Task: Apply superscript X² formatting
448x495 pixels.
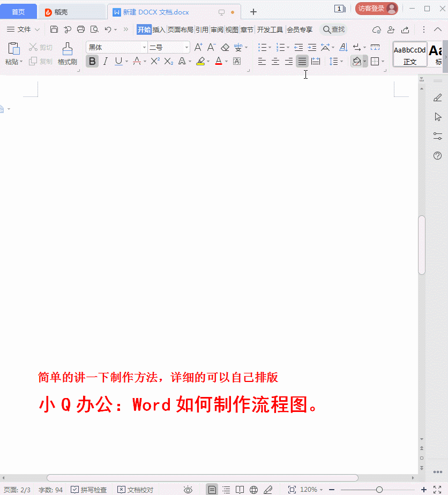Action: coord(155,61)
